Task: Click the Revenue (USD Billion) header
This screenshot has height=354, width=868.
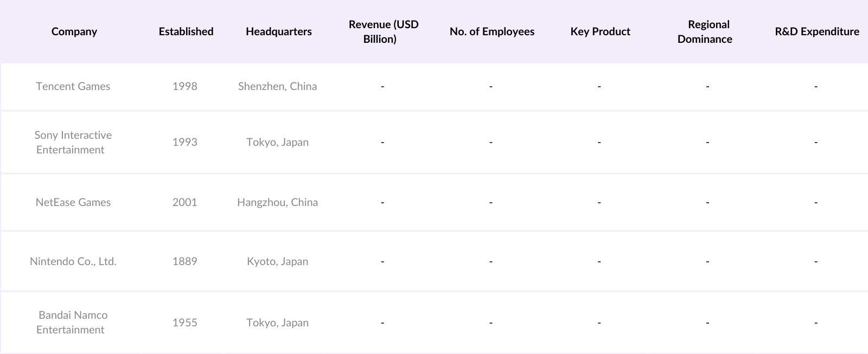Action: (383, 31)
